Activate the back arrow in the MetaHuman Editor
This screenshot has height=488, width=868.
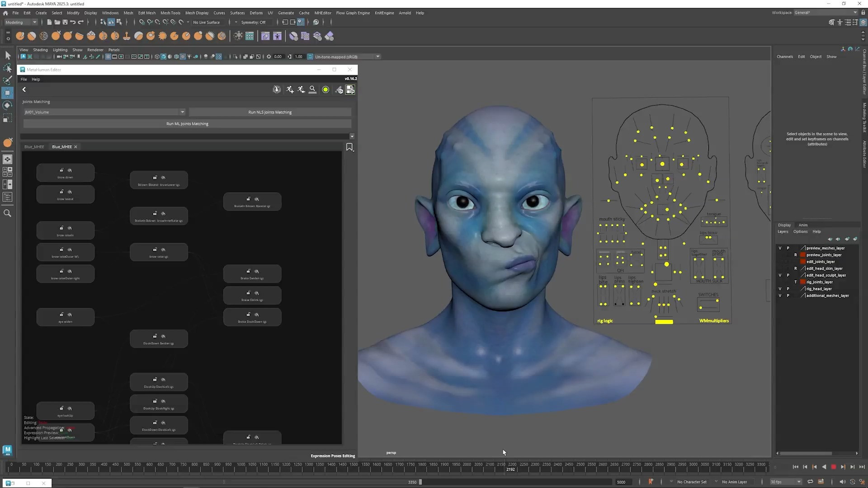click(24, 89)
